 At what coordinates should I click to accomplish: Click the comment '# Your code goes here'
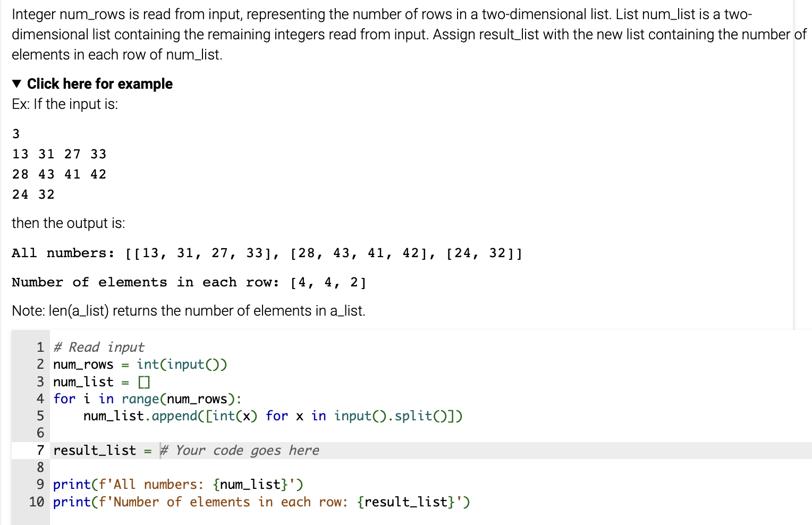[x=239, y=450]
